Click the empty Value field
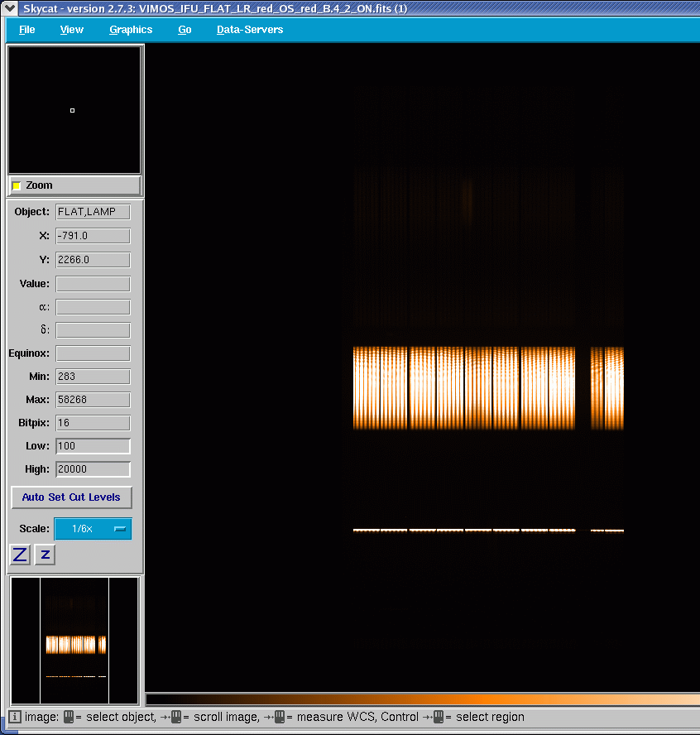This screenshot has width=700, height=735. pos(93,284)
